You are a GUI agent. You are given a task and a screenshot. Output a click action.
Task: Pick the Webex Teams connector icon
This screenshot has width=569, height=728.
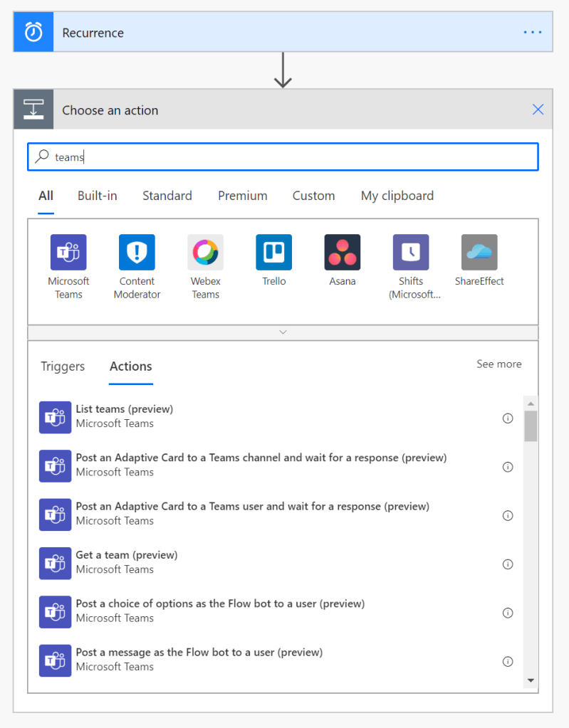pyautogui.click(x=205, y=253)
